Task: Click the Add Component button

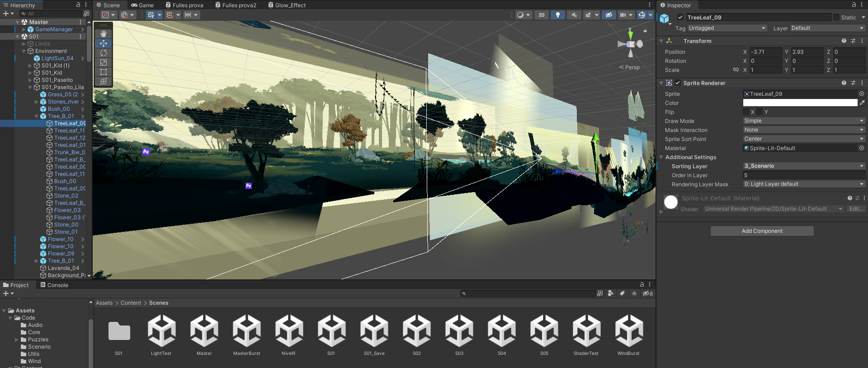Action: pos(762,231)
